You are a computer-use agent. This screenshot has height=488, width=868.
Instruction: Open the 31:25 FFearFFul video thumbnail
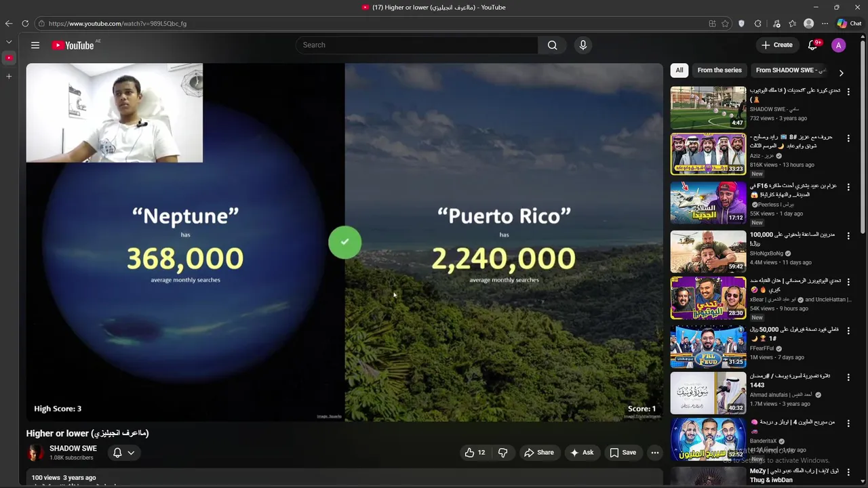708,346
